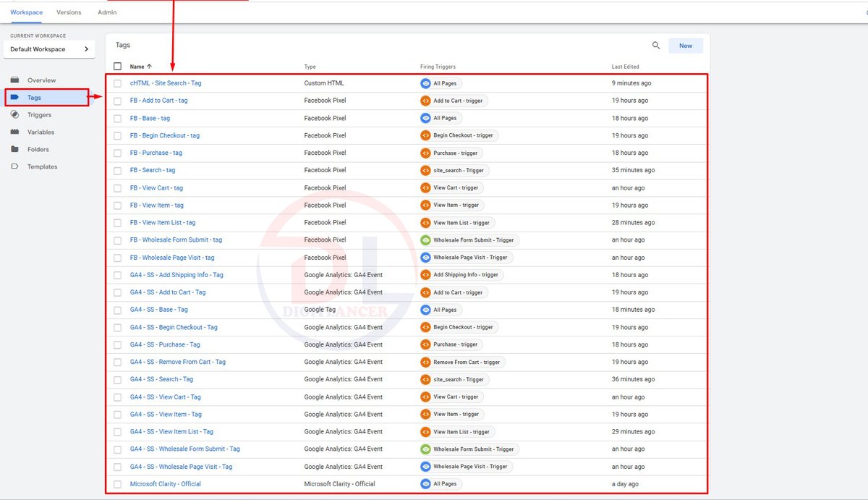Click the Folders sidebar icon
Image resolution: width=868 pixels, height=500 pixels.
click(14, 150)
